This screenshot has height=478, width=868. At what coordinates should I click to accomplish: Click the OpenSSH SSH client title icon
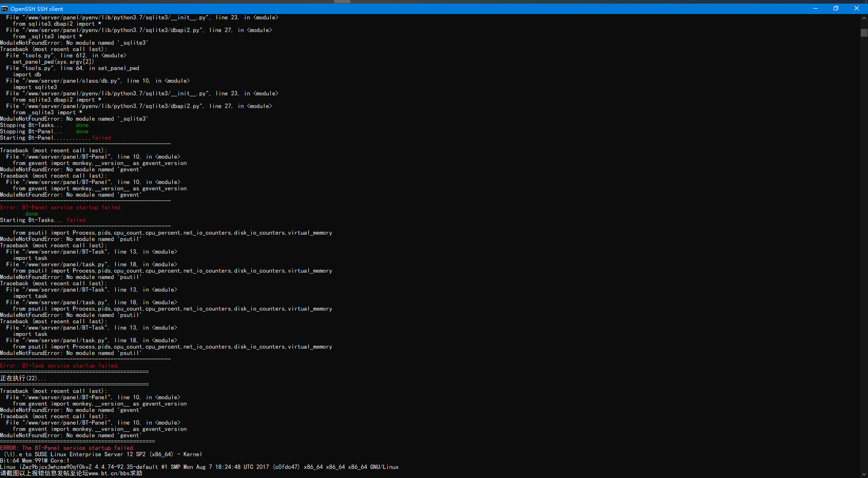point(5,9)
